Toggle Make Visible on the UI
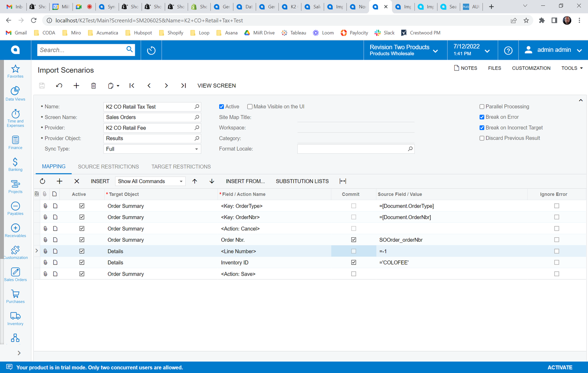Viewport: 588px width, 373px height. (x=250, y=107)
